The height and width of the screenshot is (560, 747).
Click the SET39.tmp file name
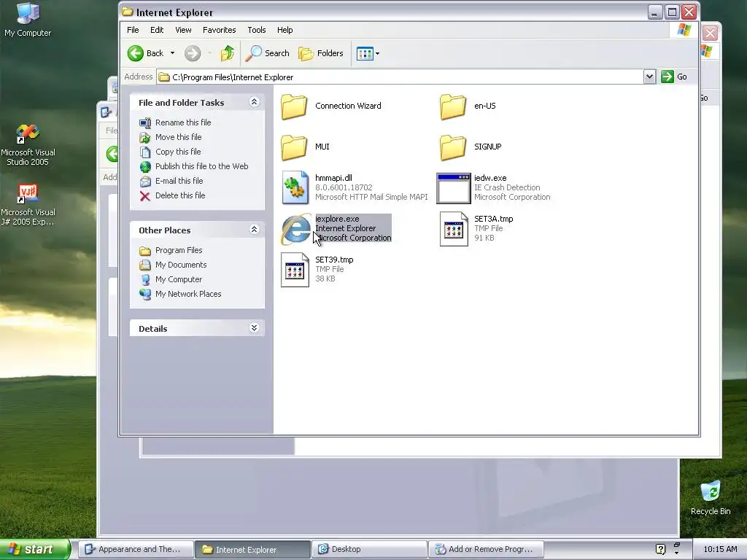point(334,260)
